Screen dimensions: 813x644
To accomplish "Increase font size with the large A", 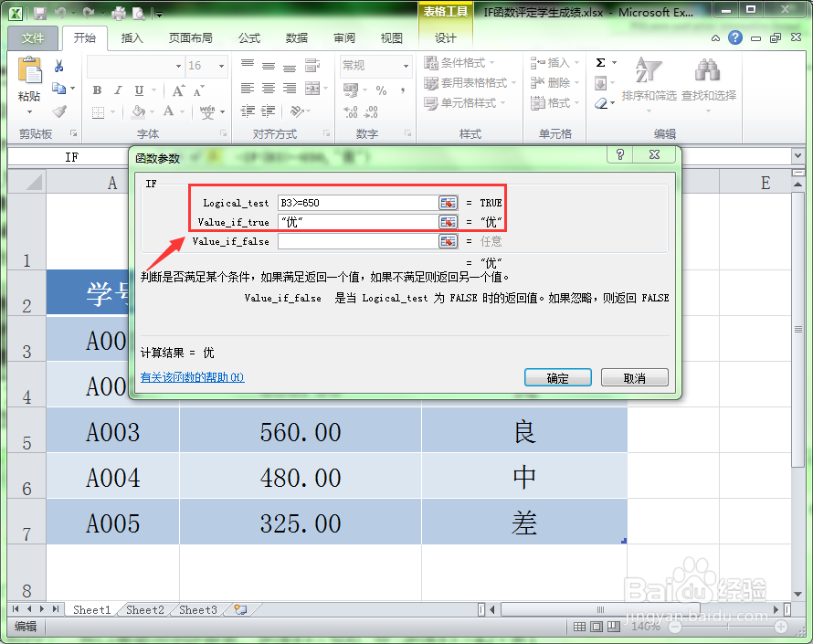I will point(178,90).
